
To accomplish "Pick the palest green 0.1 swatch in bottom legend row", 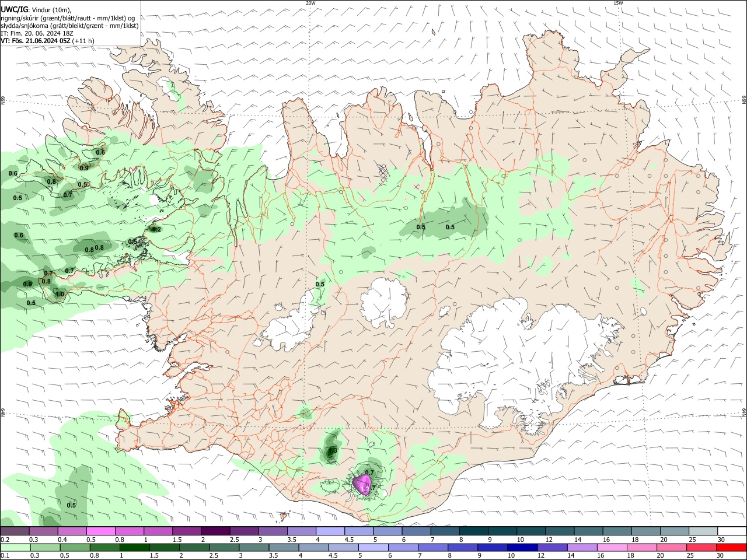I will click(15, 547).
